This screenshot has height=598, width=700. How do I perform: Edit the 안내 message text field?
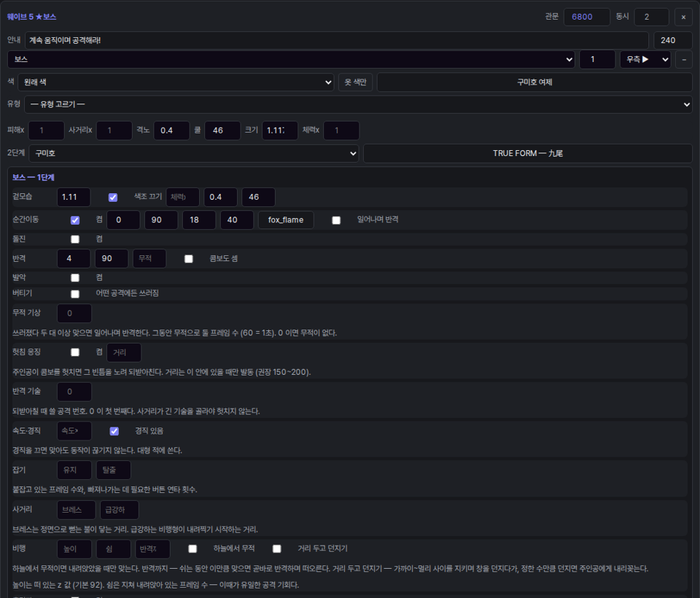[337, 40]
